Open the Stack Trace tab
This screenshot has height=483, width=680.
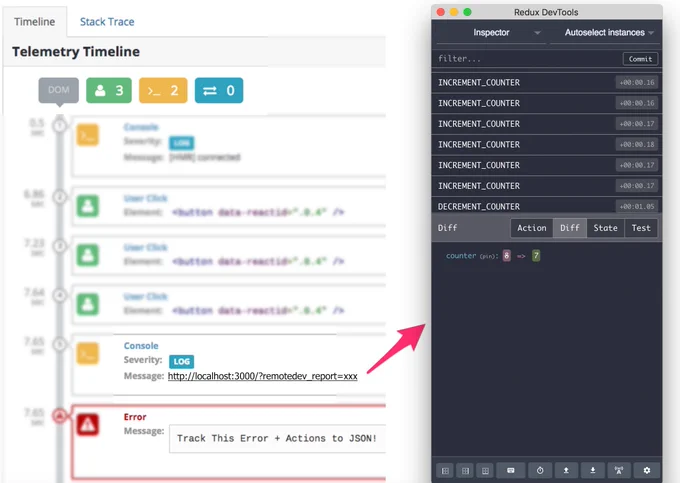point(107,22)
